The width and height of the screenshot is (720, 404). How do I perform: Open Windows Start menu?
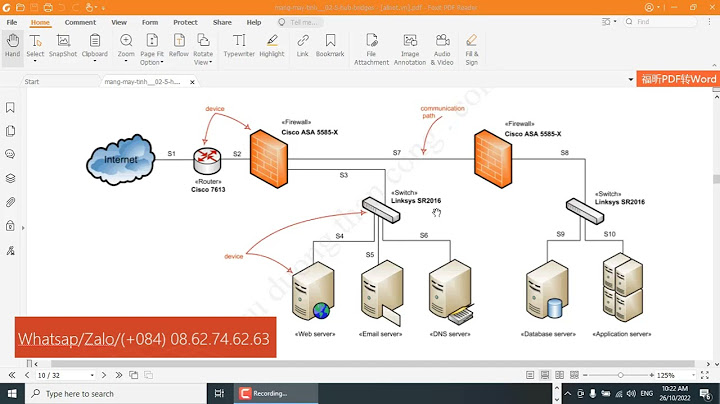tap(12, 394)
